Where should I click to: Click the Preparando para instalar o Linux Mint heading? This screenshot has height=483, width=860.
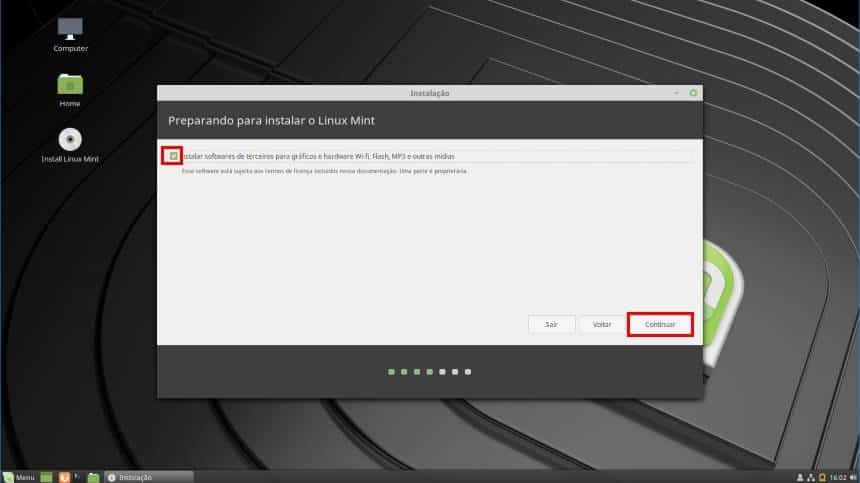[x=271, y=121]
